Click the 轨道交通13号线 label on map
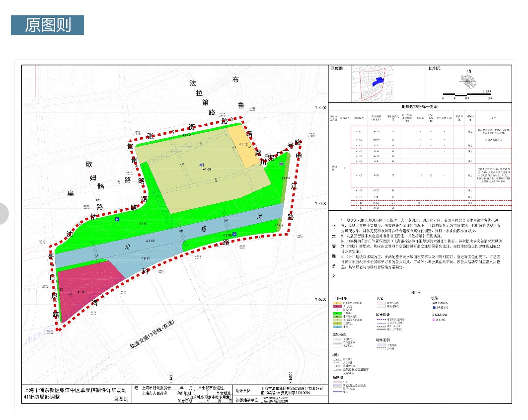 click(154, 337)
